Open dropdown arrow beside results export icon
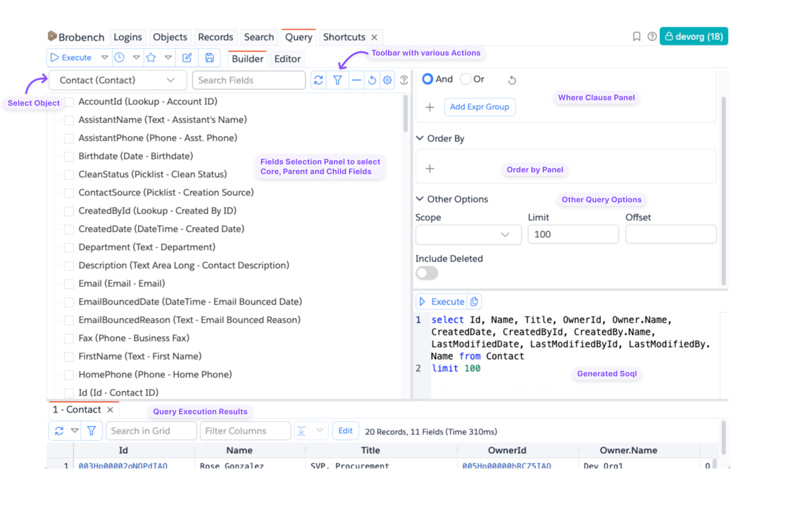The image size is (796, 532). [x=319, y=431]
